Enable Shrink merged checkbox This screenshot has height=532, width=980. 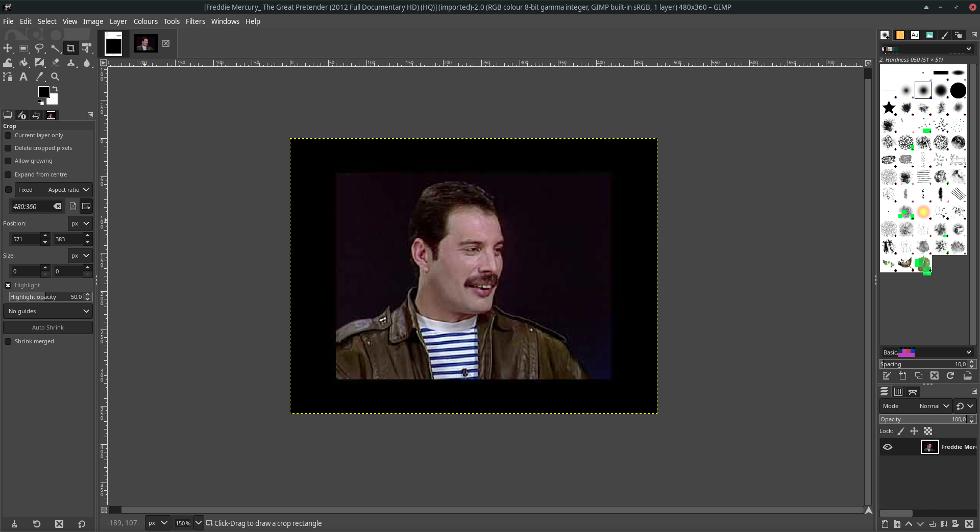8,342
